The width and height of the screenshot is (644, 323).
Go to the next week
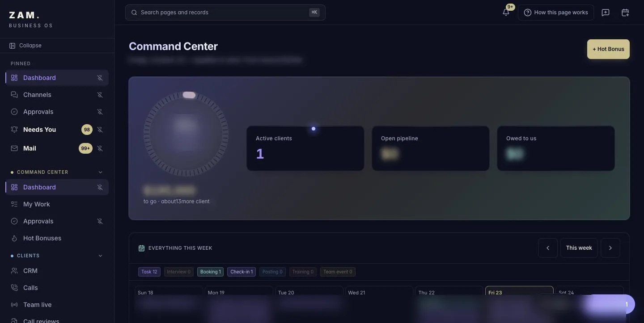tap(610, 248)
